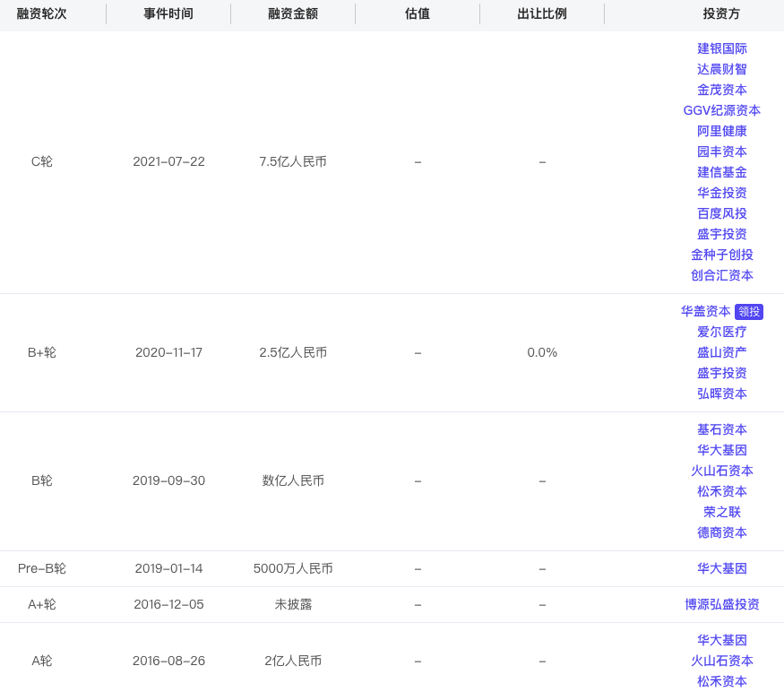This screenshot has height=692, width=784.
Task: Open investor link 建银国际
Action: point(721,48)
